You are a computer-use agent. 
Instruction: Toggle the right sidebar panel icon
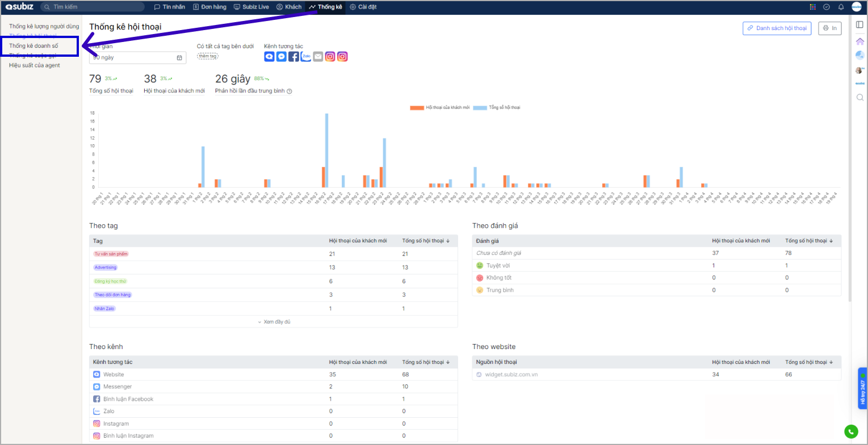click(x=859, y=24)
